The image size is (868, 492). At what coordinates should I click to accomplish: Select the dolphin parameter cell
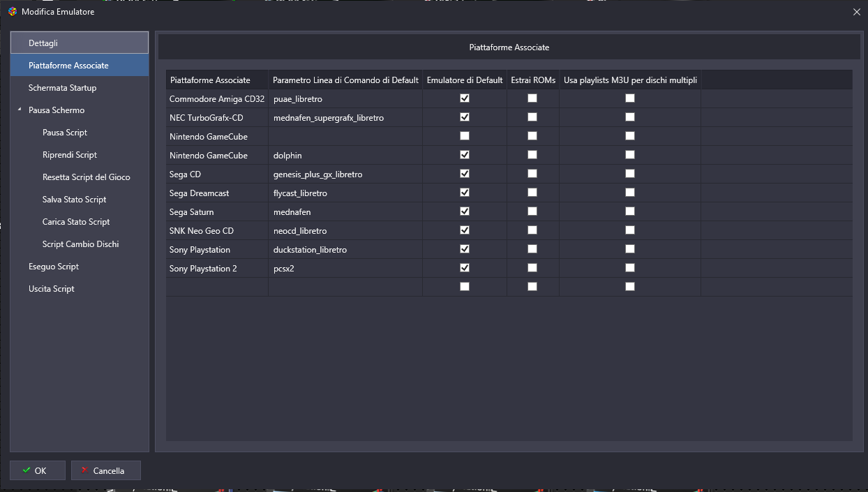pos(345,156)
